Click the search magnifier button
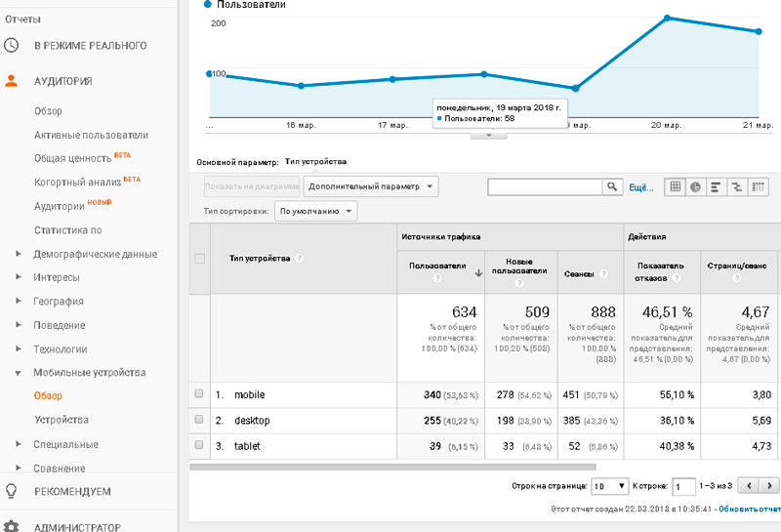 [x=612, y=186]
